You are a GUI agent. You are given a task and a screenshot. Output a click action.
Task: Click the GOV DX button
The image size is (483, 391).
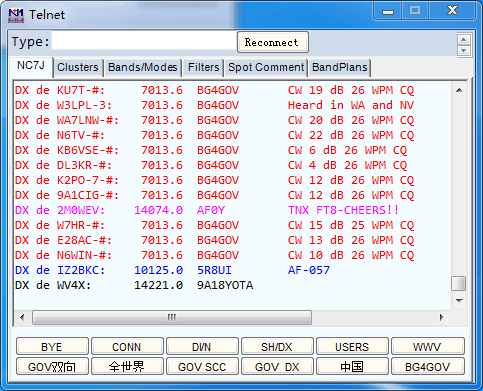(x=277, y=367)
